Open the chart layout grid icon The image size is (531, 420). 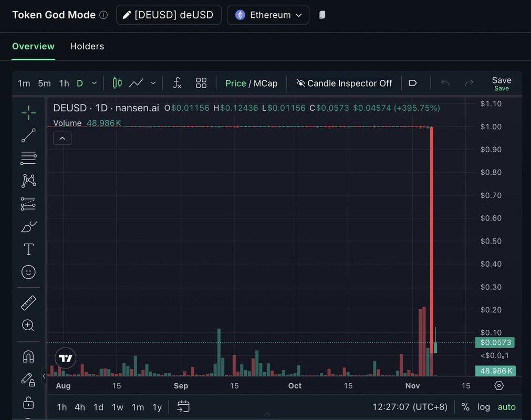pyautogui.click(x=201, y=83)
